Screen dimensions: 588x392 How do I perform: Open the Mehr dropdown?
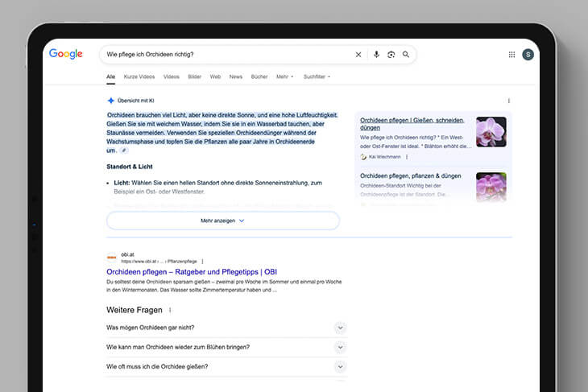pyautogui.click(x=284, y=76)
